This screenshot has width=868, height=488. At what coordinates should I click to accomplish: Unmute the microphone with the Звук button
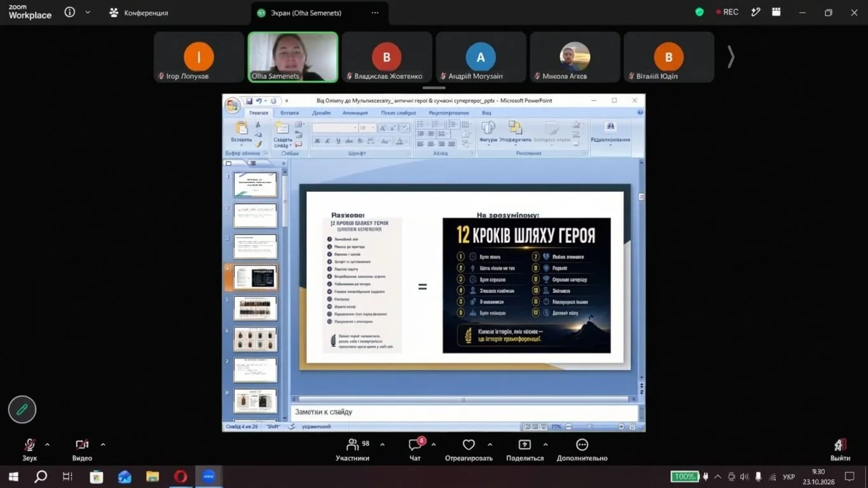(x=29, y=449)
